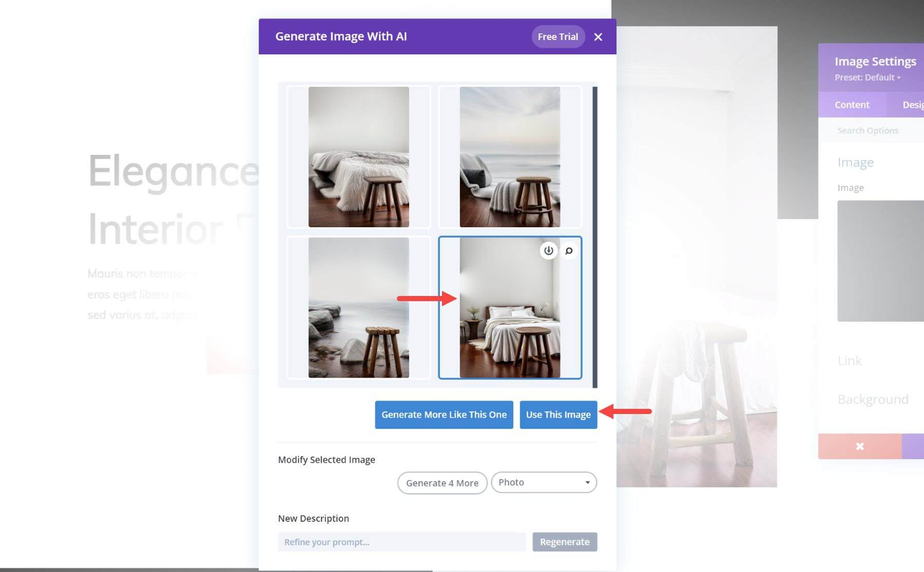Click the Search Options field
Viewport: 924px width, 572px height.
[872, 130]
